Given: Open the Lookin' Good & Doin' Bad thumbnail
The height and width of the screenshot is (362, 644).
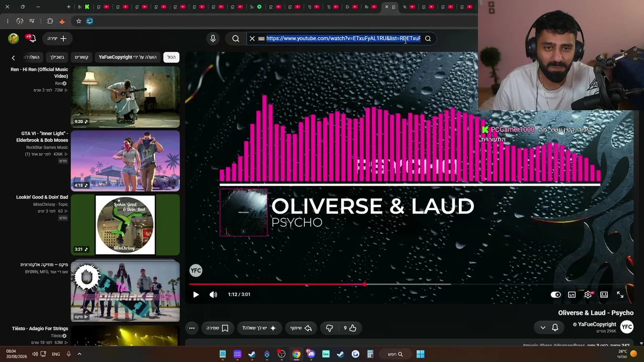Looking at the screenshot, I should coord(125,225).
